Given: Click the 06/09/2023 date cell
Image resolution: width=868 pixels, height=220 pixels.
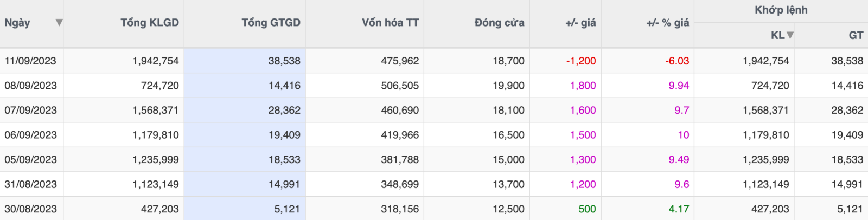Looking at the screenshot, I should 30,135.
